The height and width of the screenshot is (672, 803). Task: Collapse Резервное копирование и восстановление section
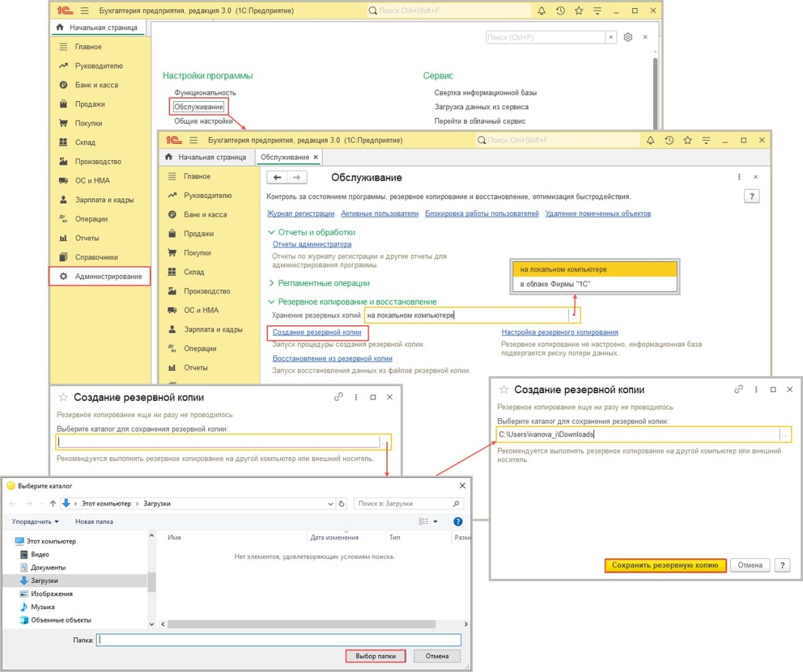[x=272, y=302]
